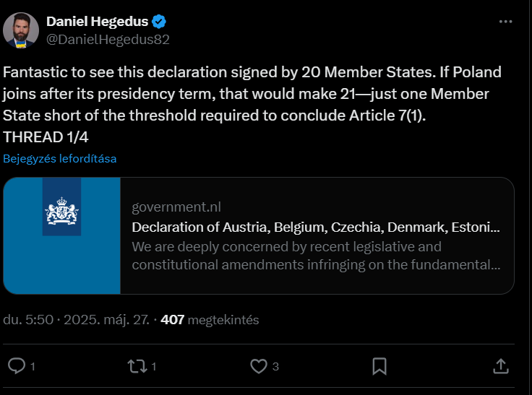Click the blue verified checkmark badge
This screenshot has width=532, height=395.
pos(159,22)
